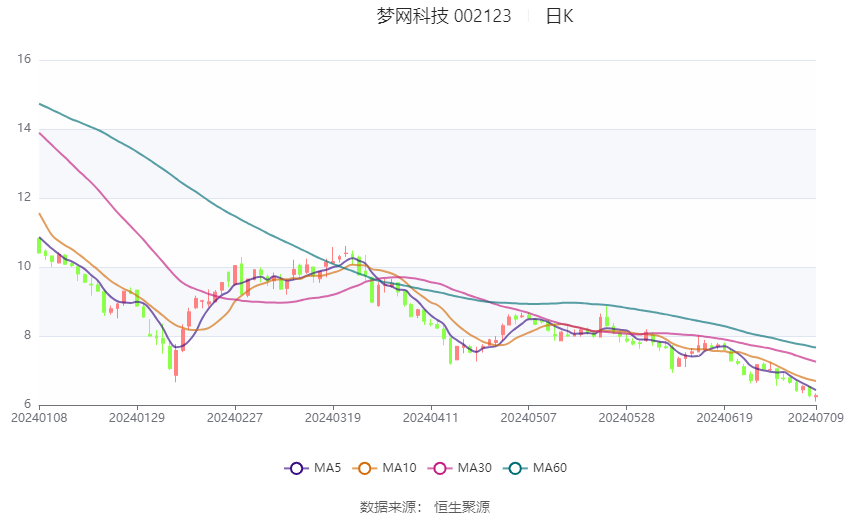Click the 10 value on the y-axis
Viewport: 850px width, 517px height.
(24, 266)
